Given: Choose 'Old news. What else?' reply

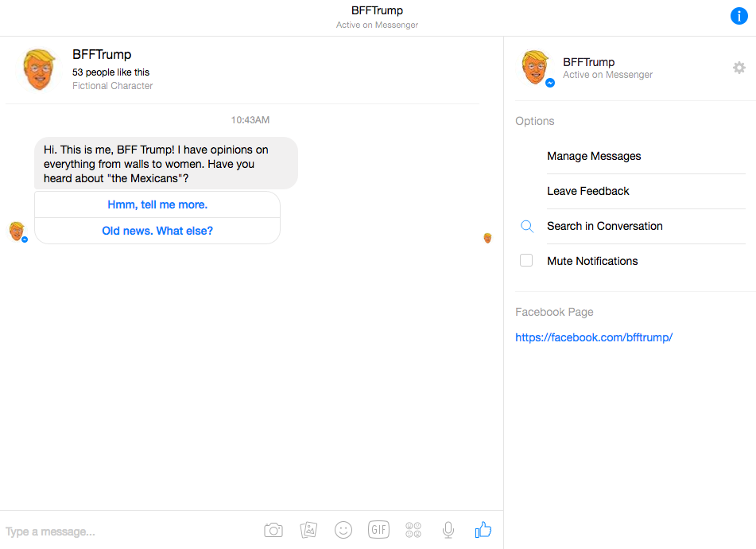Looking at the screenshot, I should click(157, 231).
